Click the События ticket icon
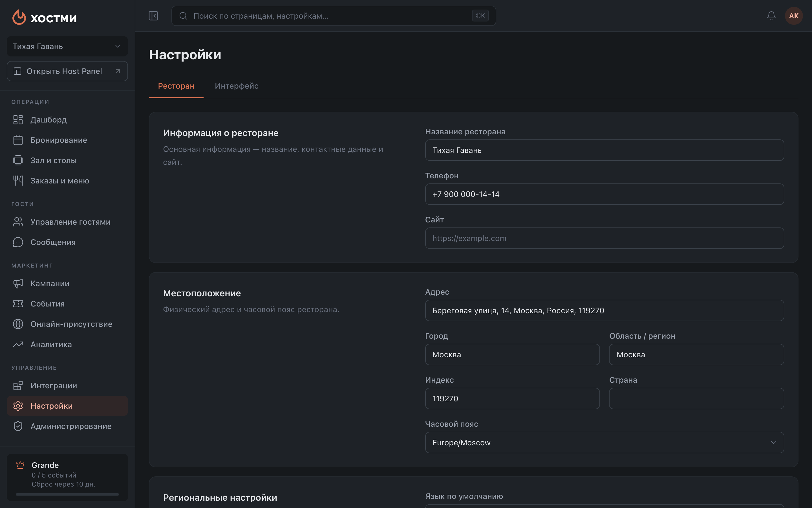 pos(18,304)
